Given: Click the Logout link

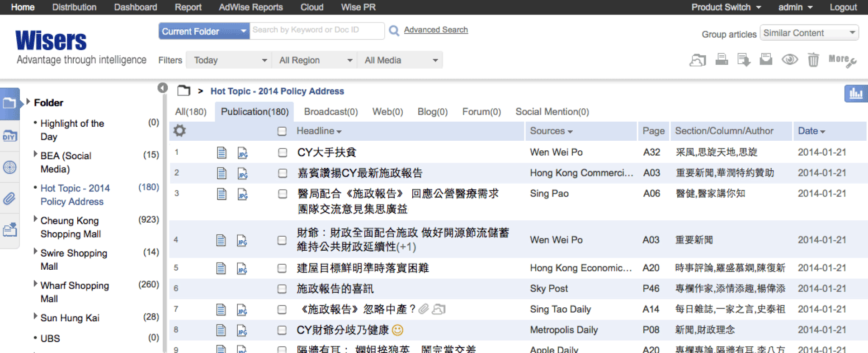Looking at the screenshot, I should point(843,7).
